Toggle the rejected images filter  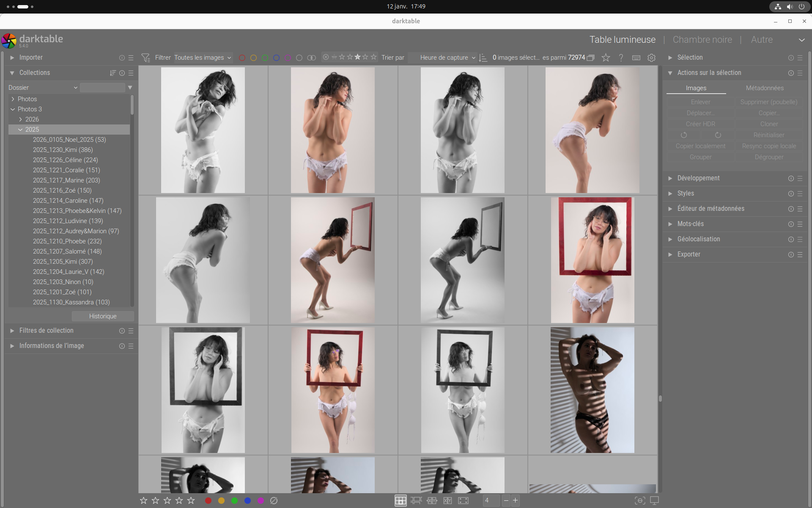pyautogui.click(x=326, y=57)
